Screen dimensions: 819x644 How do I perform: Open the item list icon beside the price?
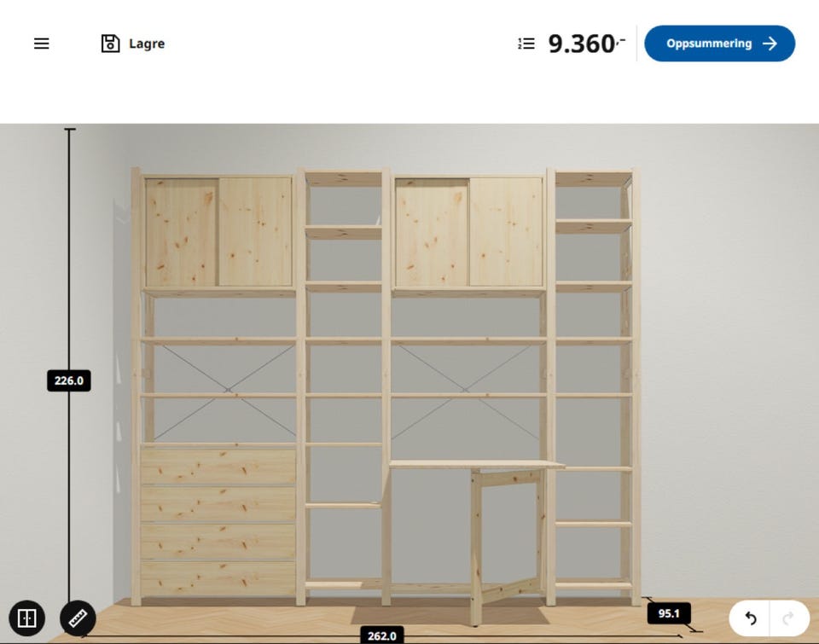(x=526, y=44)
